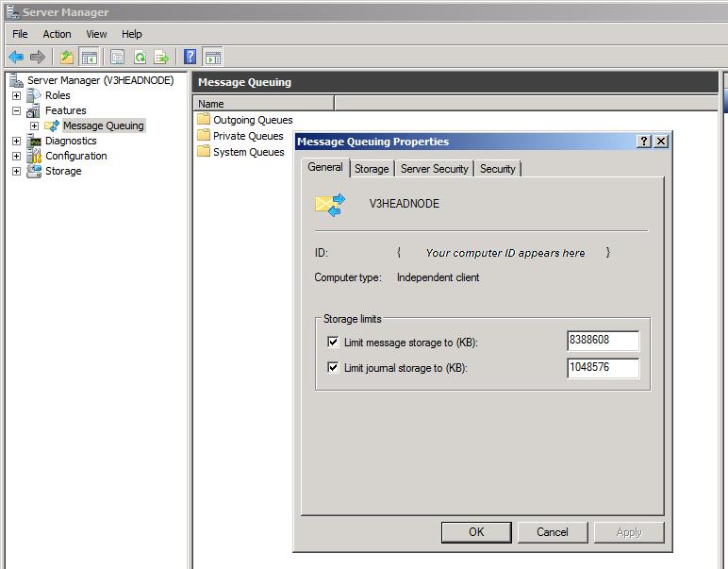The width and height of the screenshot is (728, 569).
Task: Click the Forward arrow toolbar icon
Action: pos(38,58)
